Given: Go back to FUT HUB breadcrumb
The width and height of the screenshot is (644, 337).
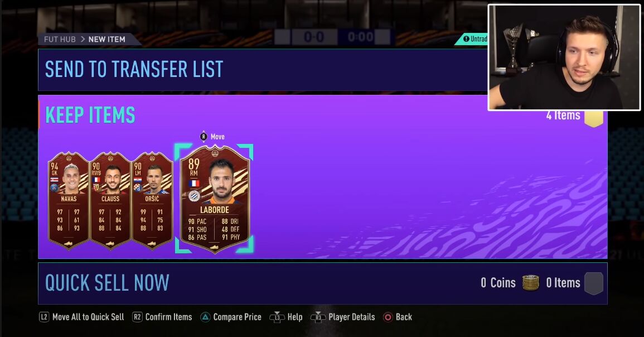Looking at the screenshot, I should (60, 40).
